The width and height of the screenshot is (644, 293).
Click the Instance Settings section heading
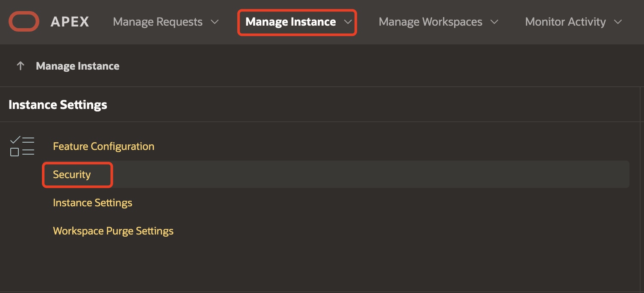(58, 105)
